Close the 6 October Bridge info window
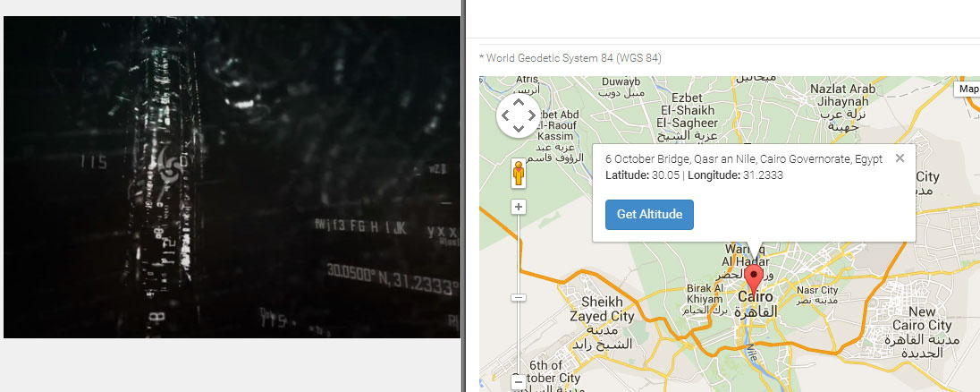 900,158
